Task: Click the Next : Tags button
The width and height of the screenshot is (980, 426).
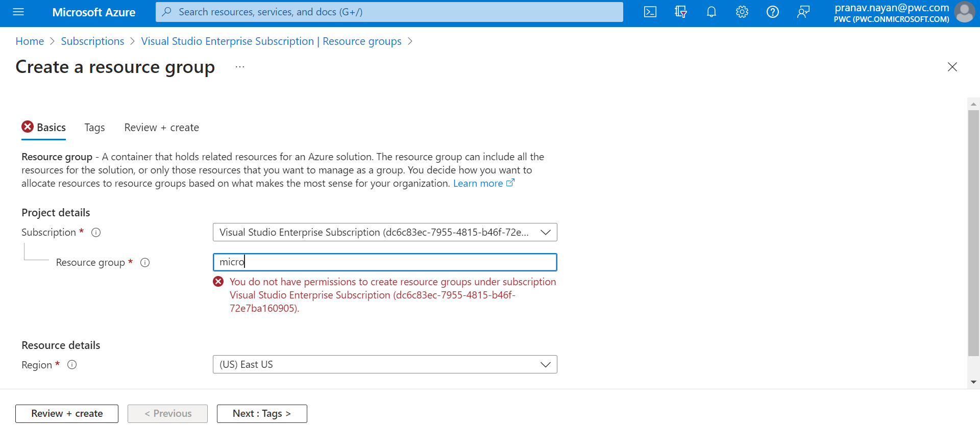Action: [x=262, y=414]
